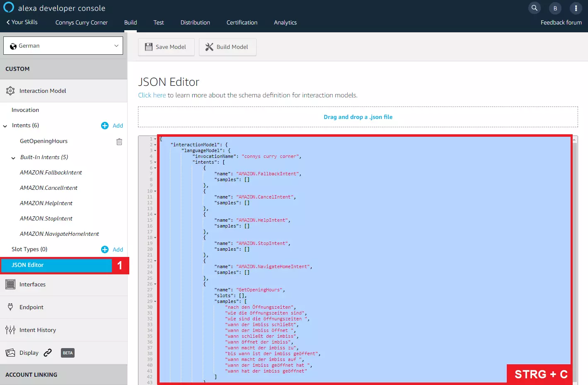Open the JSON Editor sidebar item
This screenshot has height=385, width=588.
56,265
